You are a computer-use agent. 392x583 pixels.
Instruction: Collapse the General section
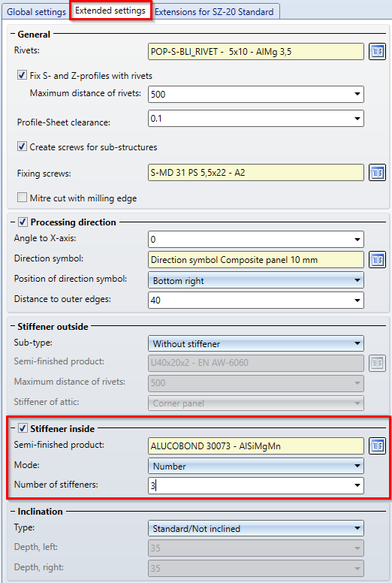click(x=13, y=35)
